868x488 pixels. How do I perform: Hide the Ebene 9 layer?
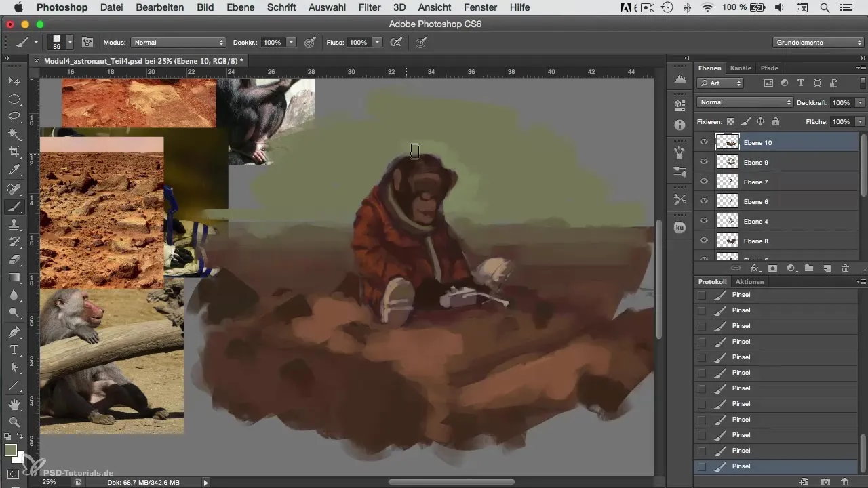tap(704, 162)
